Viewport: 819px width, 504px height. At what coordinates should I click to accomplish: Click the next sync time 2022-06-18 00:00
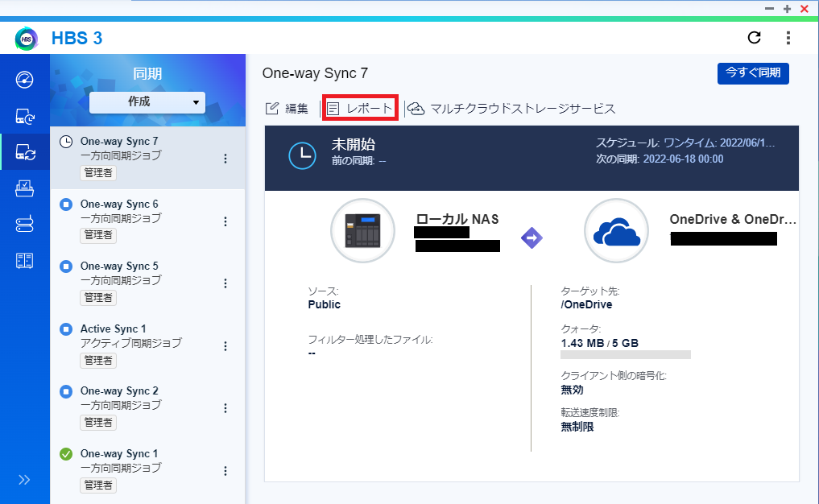tap(683, 159)
